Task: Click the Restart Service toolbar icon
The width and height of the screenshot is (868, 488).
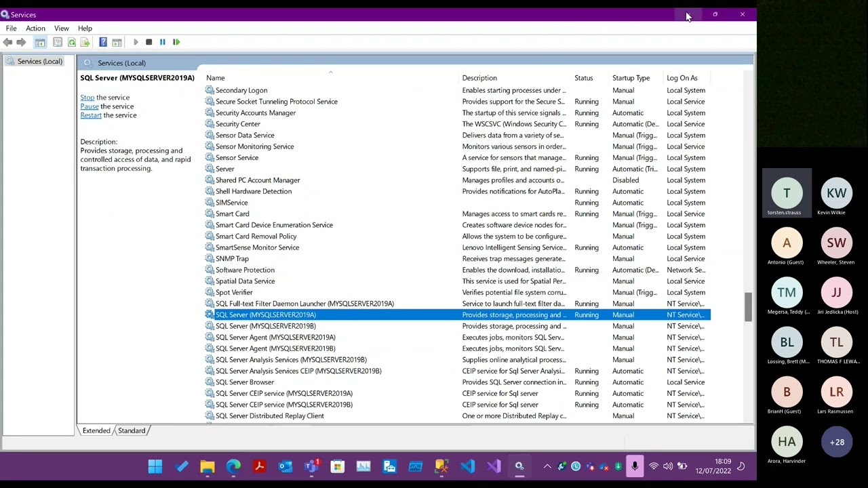Action: [x=176, y=42]
